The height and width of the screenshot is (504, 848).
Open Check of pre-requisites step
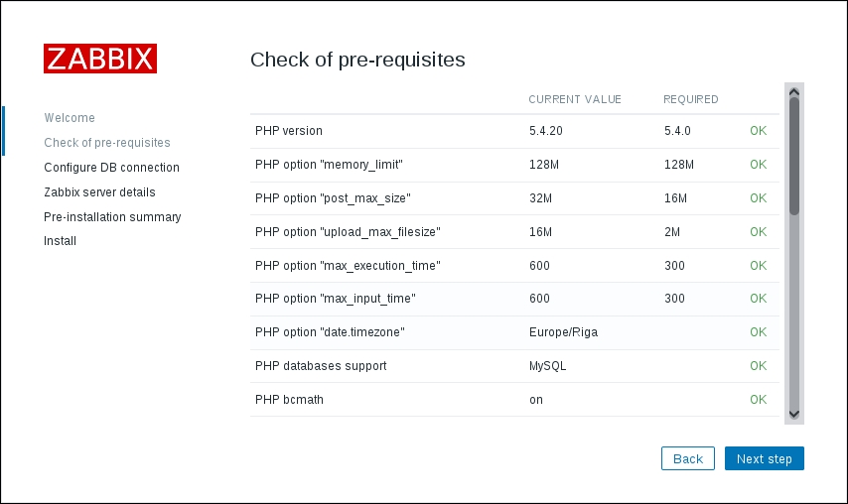click(x=107, y=143)
